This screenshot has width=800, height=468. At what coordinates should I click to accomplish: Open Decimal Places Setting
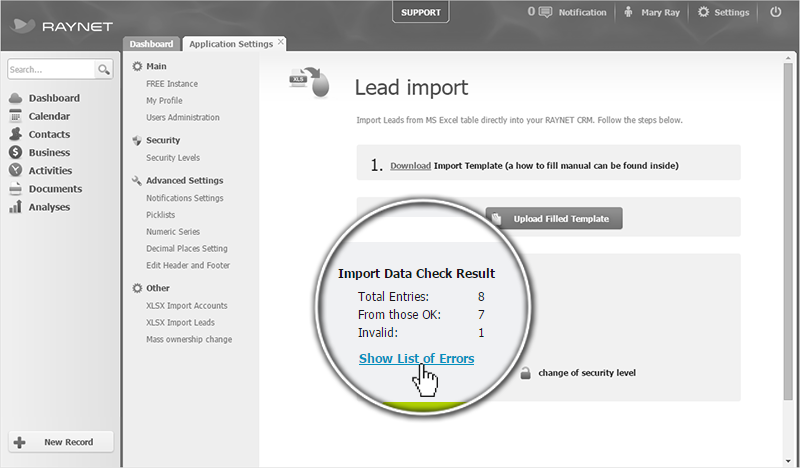187,249
